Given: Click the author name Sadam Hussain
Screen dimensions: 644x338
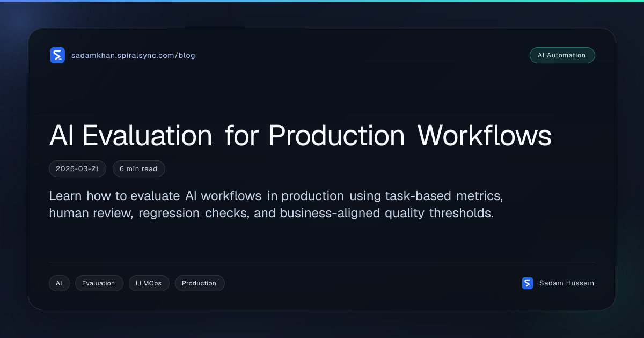Looking at the screenshot, I should pos(567,283).
